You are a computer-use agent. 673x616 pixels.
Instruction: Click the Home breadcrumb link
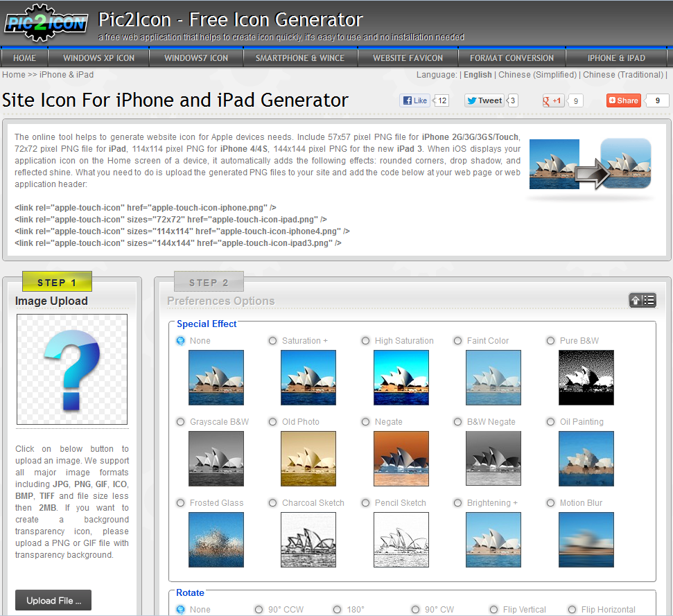pos(14,75)
